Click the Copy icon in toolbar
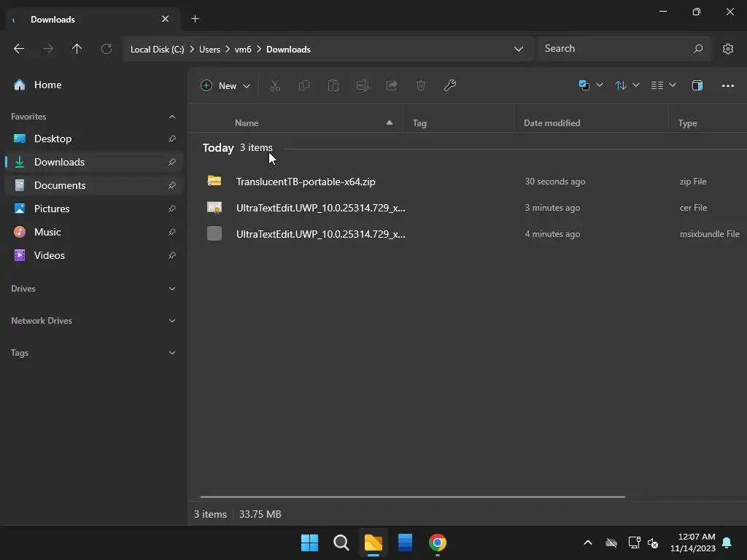Screen dimensions: 747x560 tap(304, 85)
